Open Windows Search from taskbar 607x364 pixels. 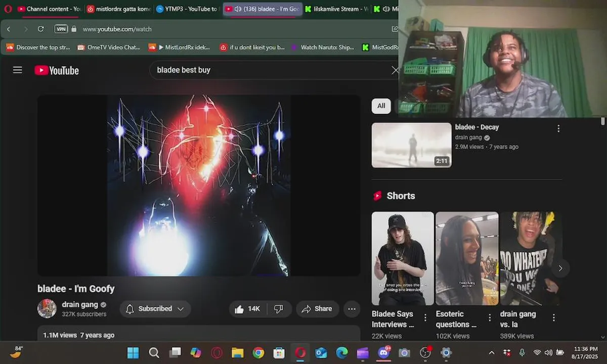(x=154, y=353)
